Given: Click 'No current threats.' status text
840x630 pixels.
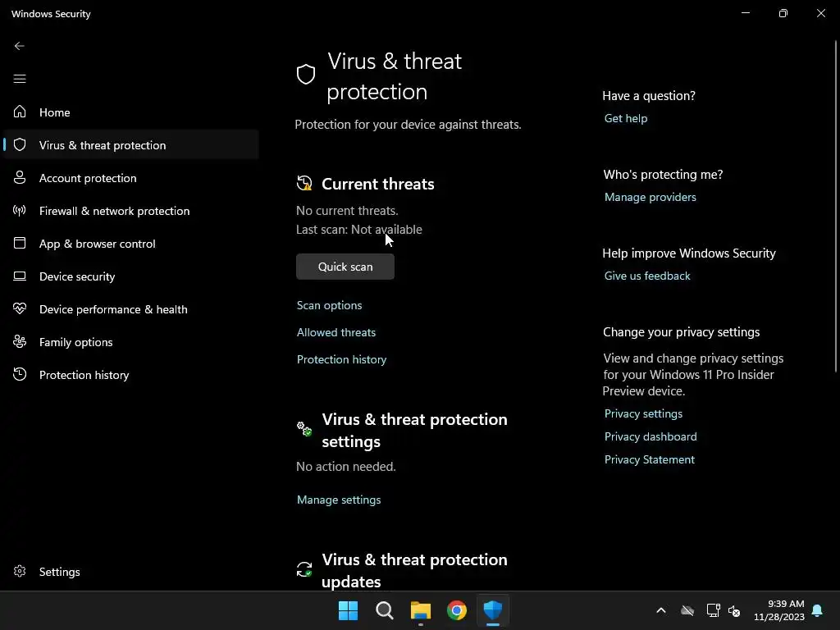Looking at the screenshot, I should 347,211.
